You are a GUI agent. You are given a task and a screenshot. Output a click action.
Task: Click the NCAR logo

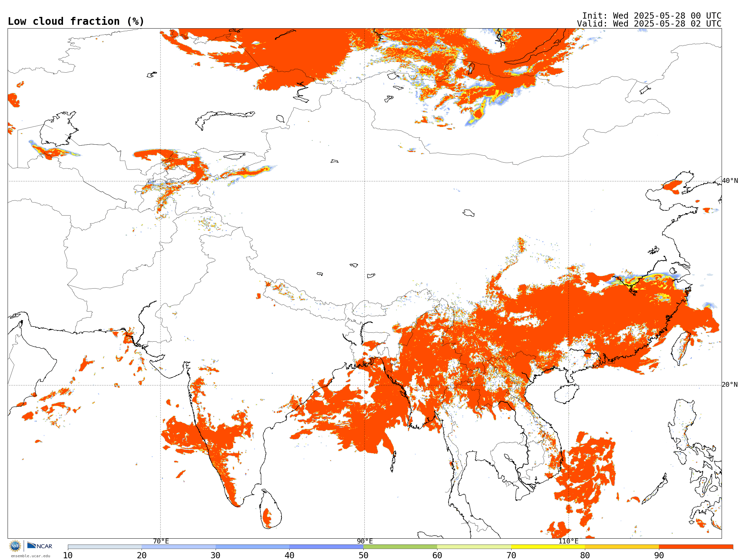pos(40,546)
